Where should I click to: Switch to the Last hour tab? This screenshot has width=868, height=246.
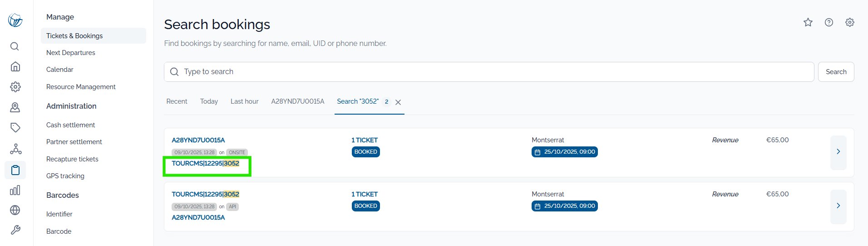click(x=244, y=101)
